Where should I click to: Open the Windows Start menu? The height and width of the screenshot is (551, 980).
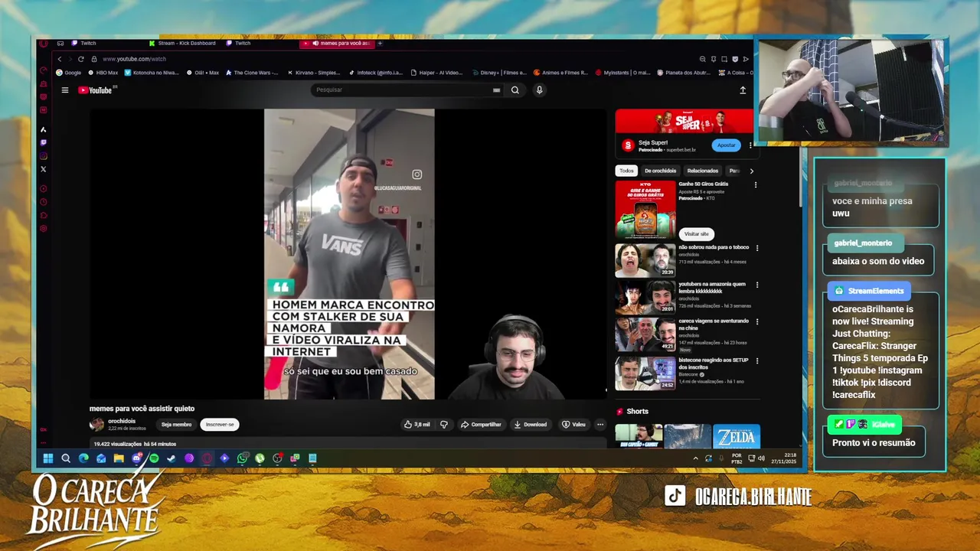coord(47,458)
